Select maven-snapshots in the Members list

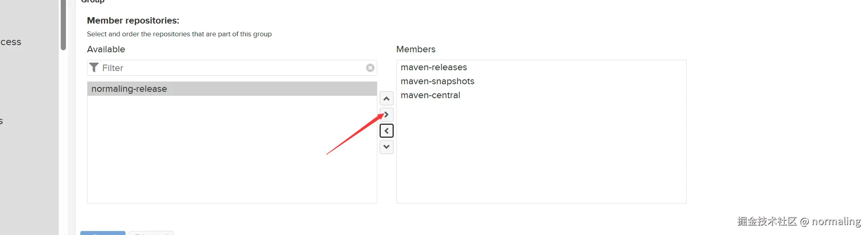[x=437, y=81]
